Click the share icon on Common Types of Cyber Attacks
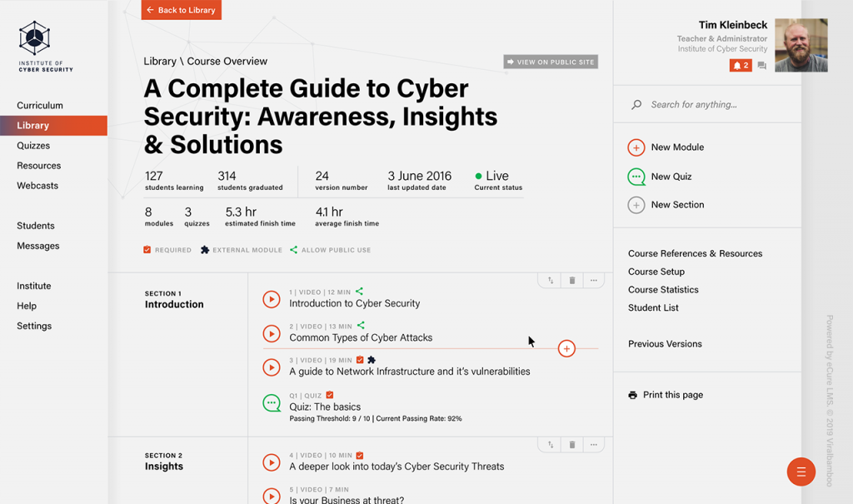The height and width of the screenshot is (504, 853). click(x=361, y=326)
